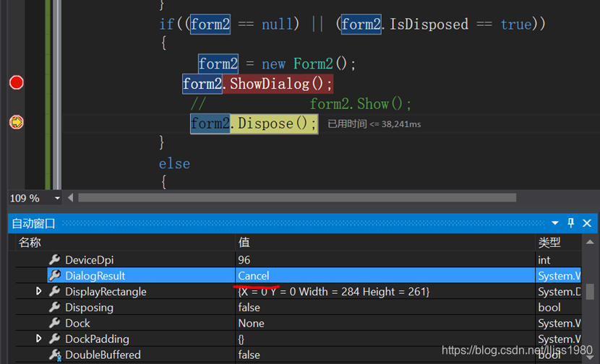
Task: Select the Disposing row name
Action: pos(89,308)
